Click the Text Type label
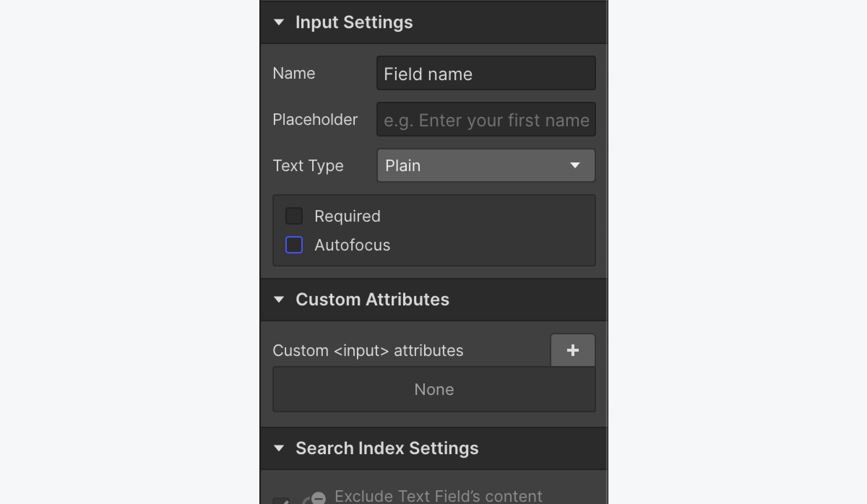 point(308,166)
